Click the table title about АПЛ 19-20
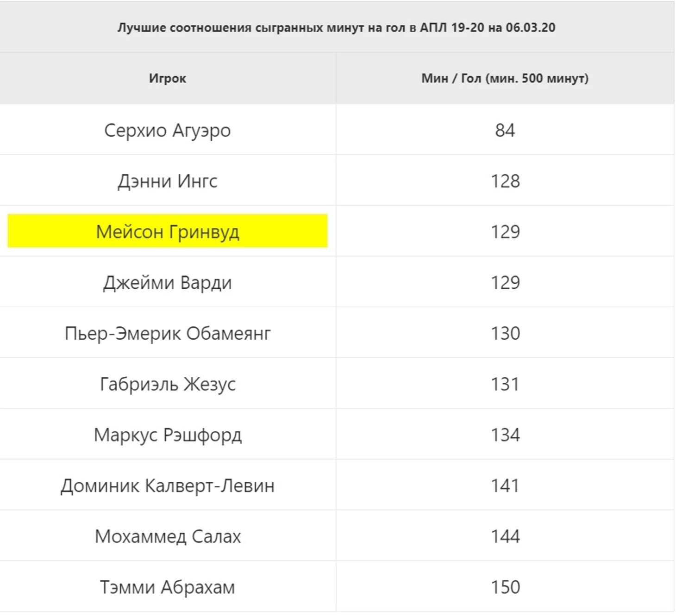676x616 pixels. [336, 27]
